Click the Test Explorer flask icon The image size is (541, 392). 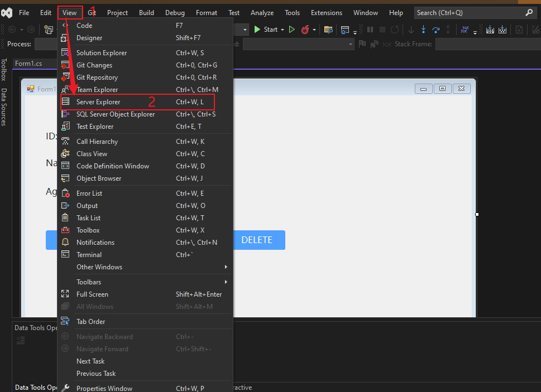pos(65,127)
